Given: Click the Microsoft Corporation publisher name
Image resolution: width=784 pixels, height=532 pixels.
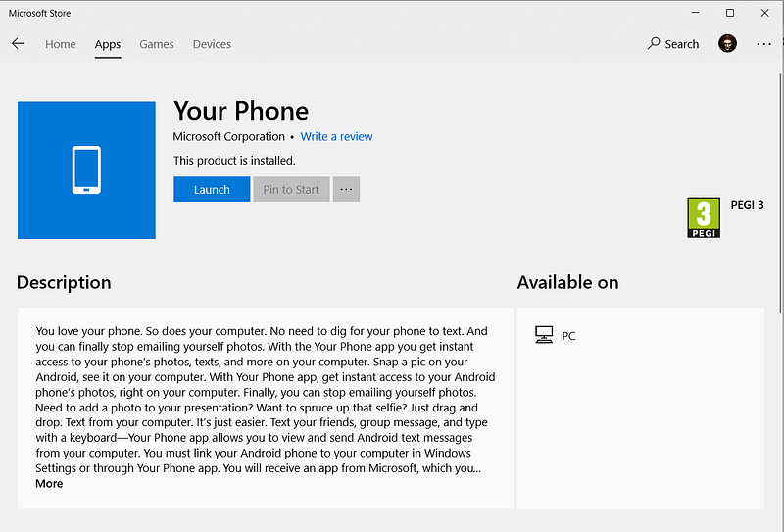Looking at the screenshot, I should pyautogui.click(x=228, y=136).
